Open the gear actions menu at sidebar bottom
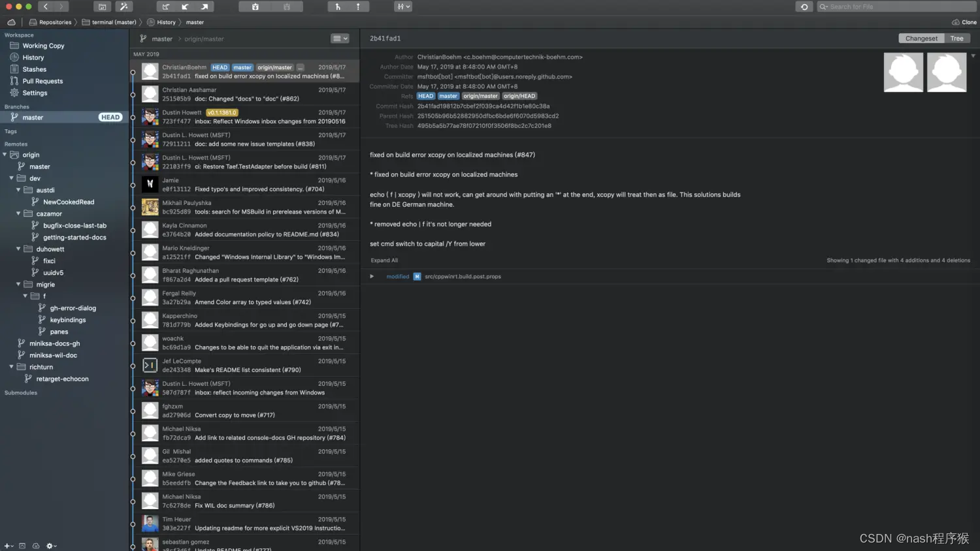The image size is (980, 551). 52,546
